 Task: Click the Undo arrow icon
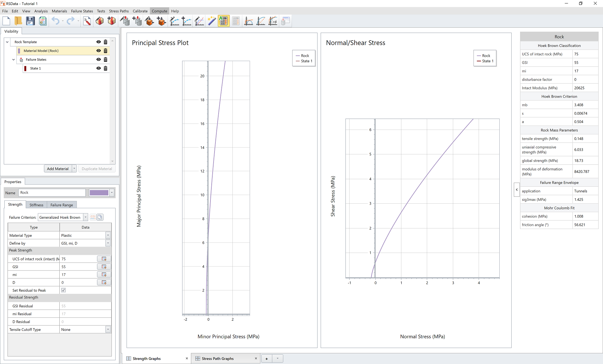point(55,21)
